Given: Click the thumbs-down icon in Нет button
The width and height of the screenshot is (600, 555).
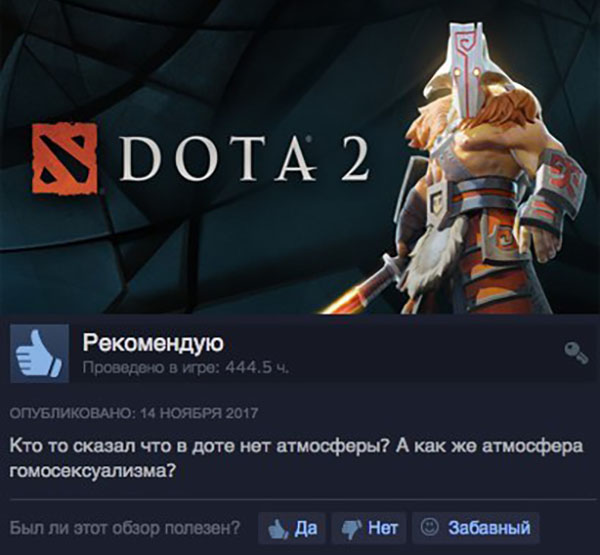Looking at the screenshot, I should coord(352,530).
